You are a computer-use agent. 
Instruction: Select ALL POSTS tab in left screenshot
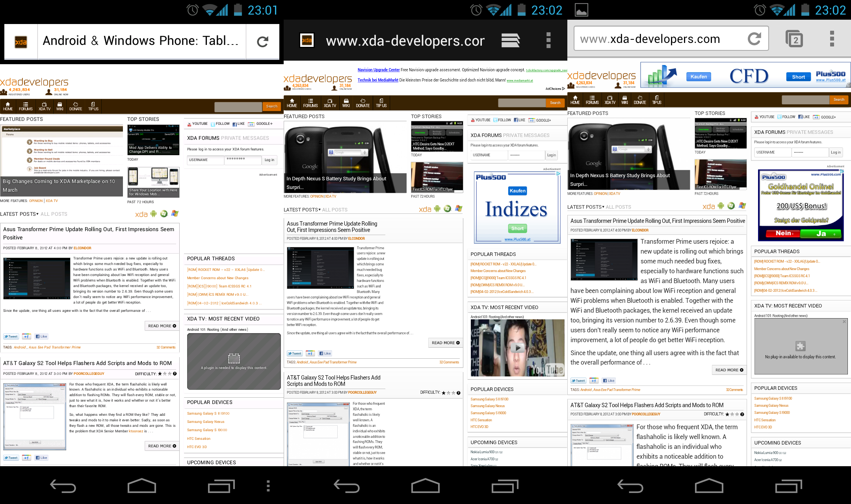coord(54,214)
